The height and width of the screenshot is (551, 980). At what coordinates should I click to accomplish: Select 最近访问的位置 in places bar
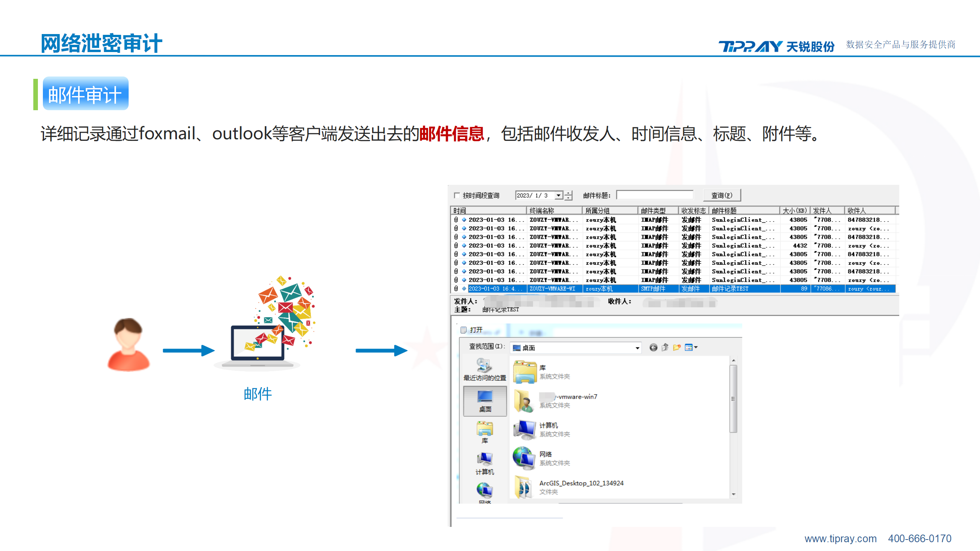click(485, 370)
